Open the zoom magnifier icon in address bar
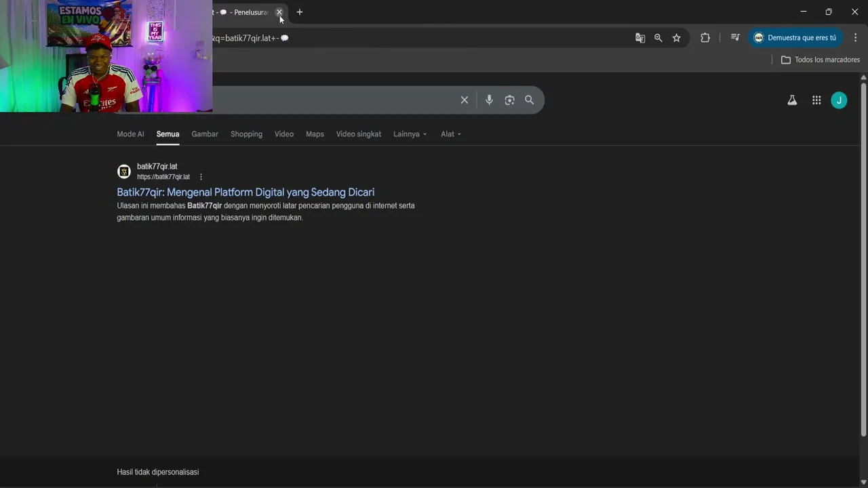 click(x=658, y=38)
